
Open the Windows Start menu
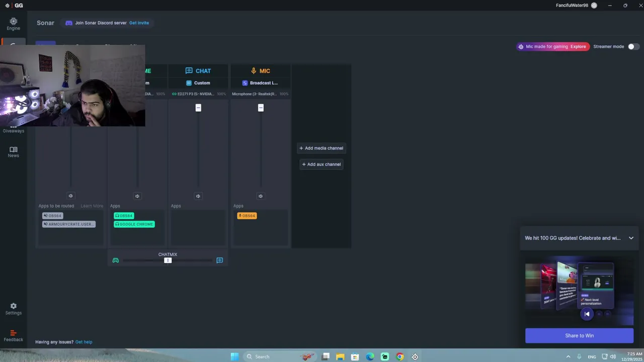point(234,356)
